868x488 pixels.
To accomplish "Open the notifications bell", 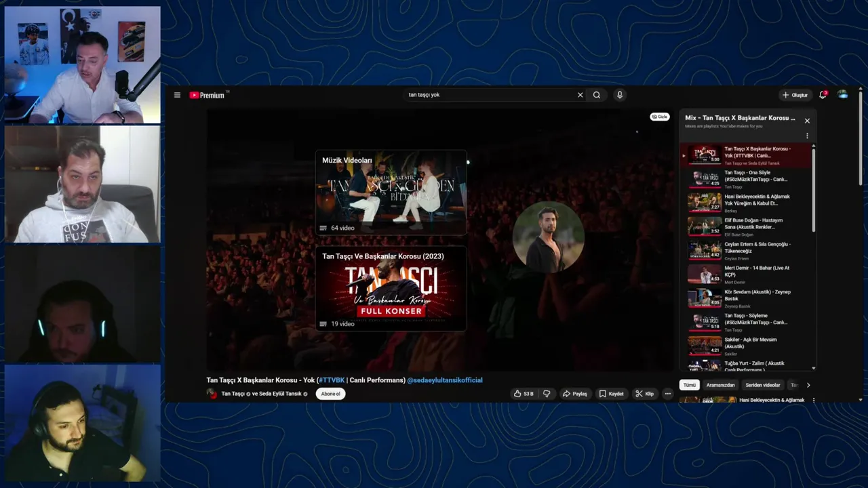I will (x=823, y=95).
